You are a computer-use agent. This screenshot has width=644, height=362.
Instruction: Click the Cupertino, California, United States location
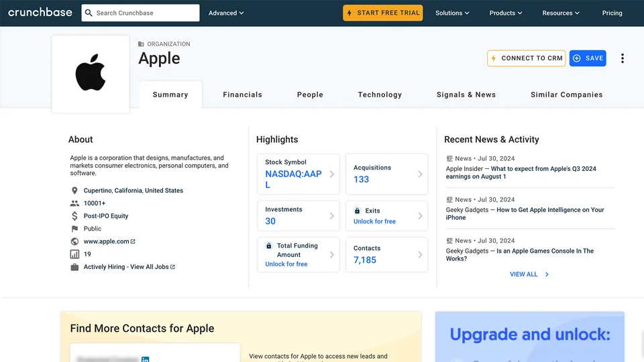[x=133, y=190]
